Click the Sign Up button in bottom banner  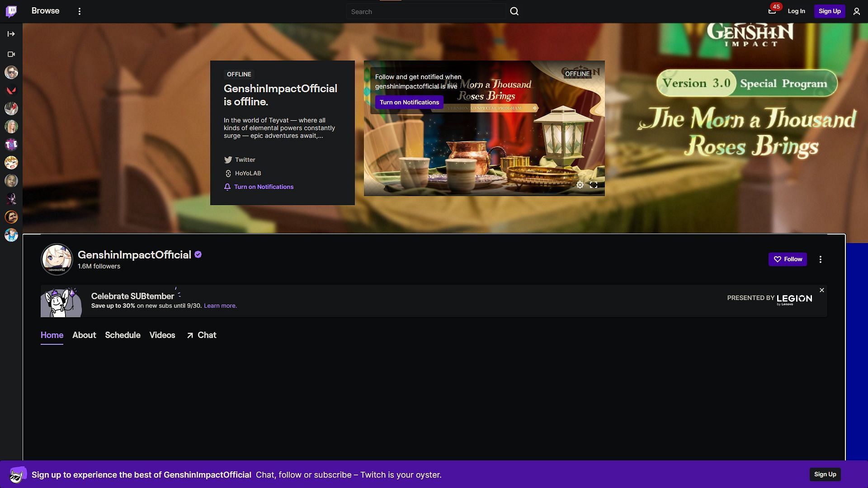click(825, 475)
